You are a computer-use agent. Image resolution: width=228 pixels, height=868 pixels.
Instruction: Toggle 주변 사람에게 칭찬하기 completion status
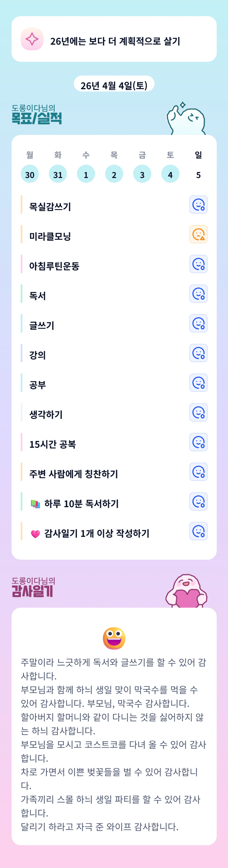[199, 471]
